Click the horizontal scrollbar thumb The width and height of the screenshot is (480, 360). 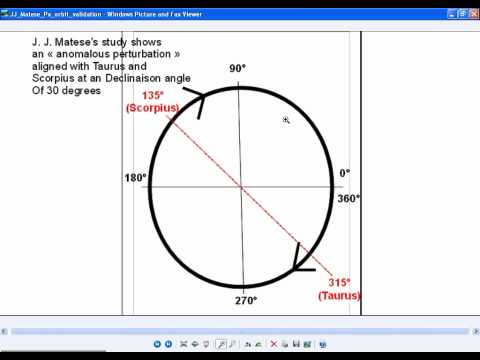point(240,331)
